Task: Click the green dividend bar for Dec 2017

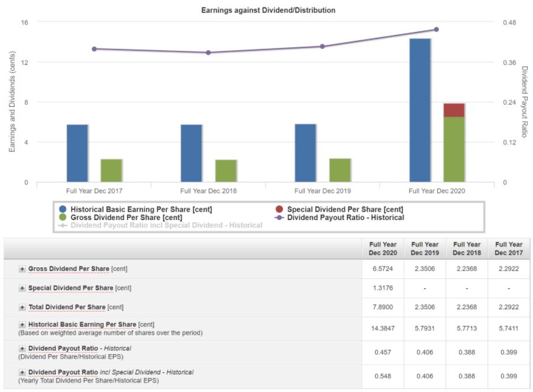Action: pos(111,170)
